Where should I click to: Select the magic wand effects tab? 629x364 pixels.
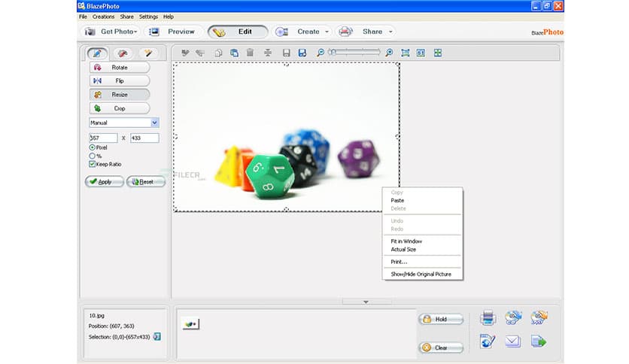tap(148, 53)
